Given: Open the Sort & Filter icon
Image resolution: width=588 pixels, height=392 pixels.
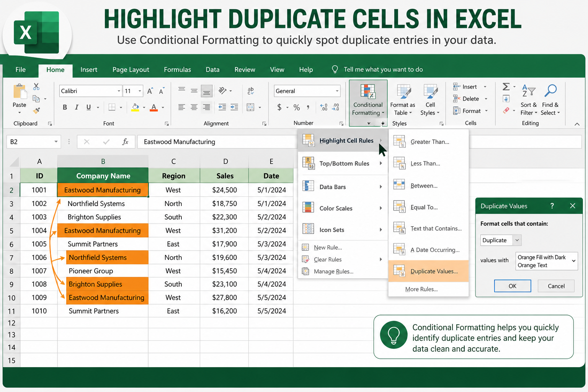Looking at the screenshot, I should (528, 91).
